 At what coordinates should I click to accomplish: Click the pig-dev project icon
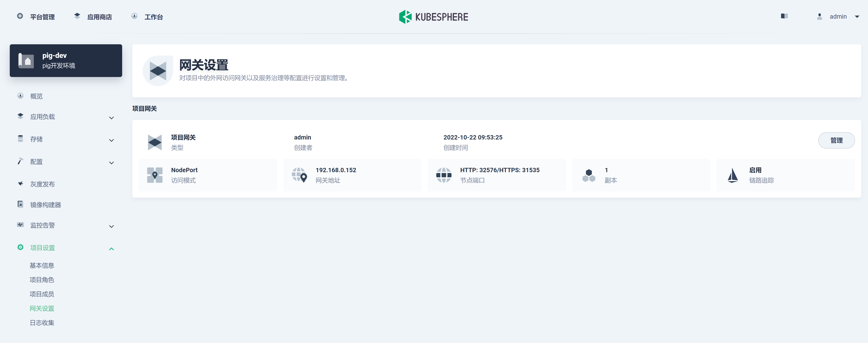[x=26, y=61]
